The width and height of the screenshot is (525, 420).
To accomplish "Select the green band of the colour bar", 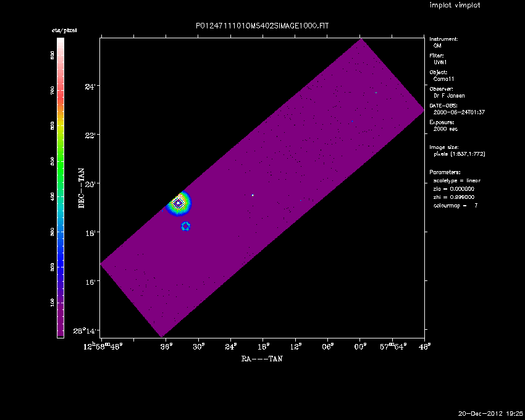I will [x=61, y=161].
